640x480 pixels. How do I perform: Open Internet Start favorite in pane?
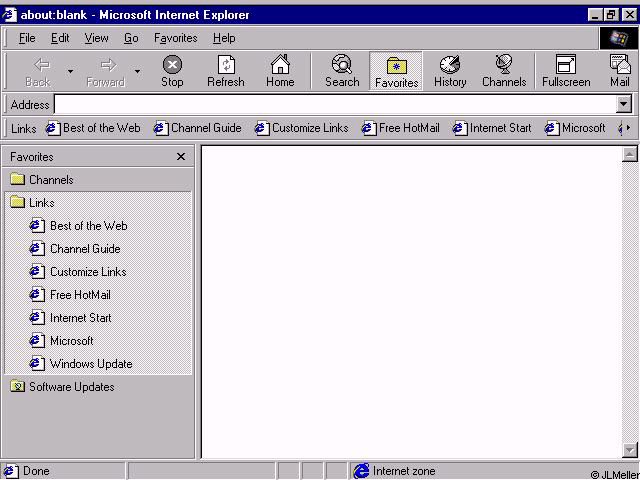70,318
